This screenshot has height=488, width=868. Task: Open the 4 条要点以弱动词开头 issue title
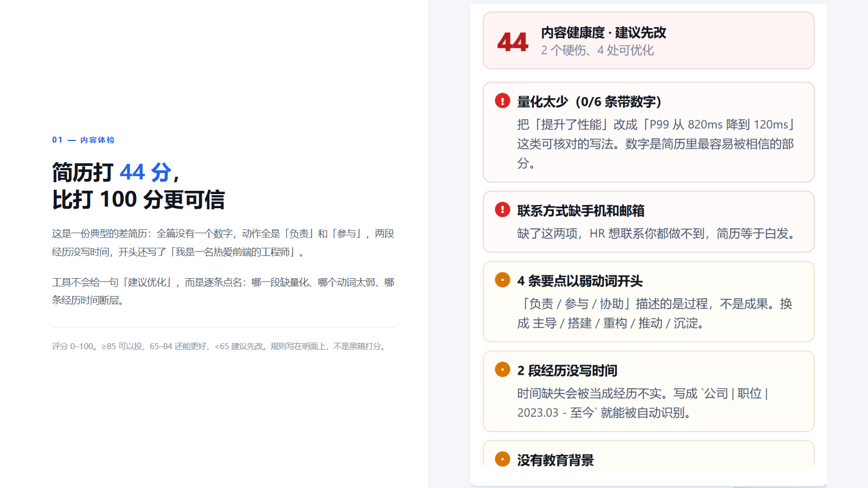580,281
